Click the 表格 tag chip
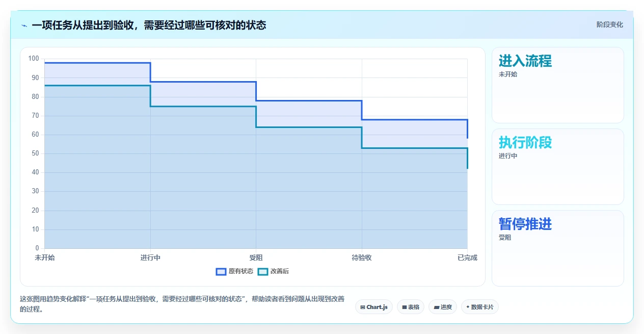644x334 pixels. (411, 307)
